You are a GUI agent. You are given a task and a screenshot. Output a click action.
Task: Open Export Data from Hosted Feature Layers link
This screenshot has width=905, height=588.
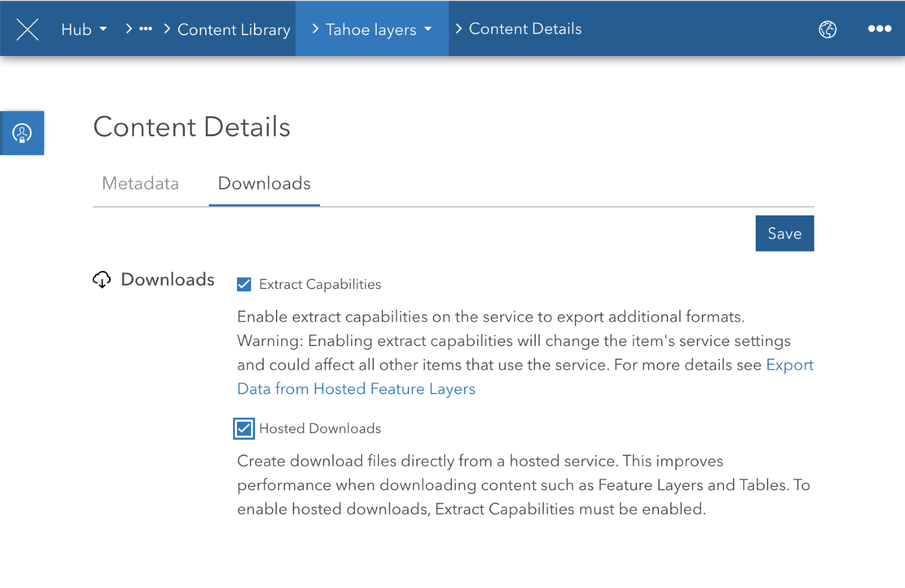point(355,388)
